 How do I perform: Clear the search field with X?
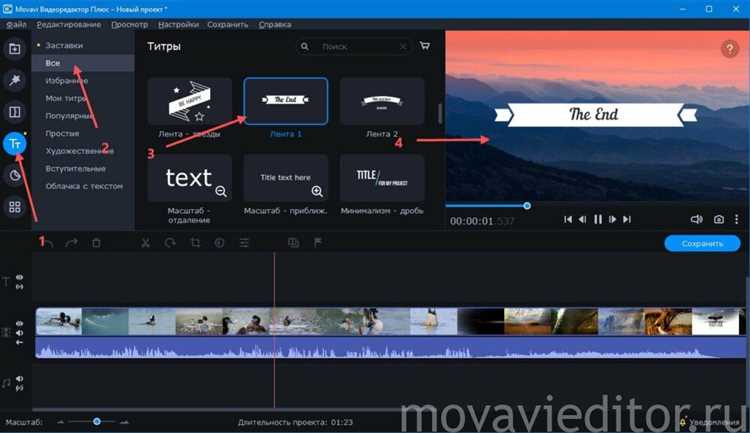pos(403,46)
